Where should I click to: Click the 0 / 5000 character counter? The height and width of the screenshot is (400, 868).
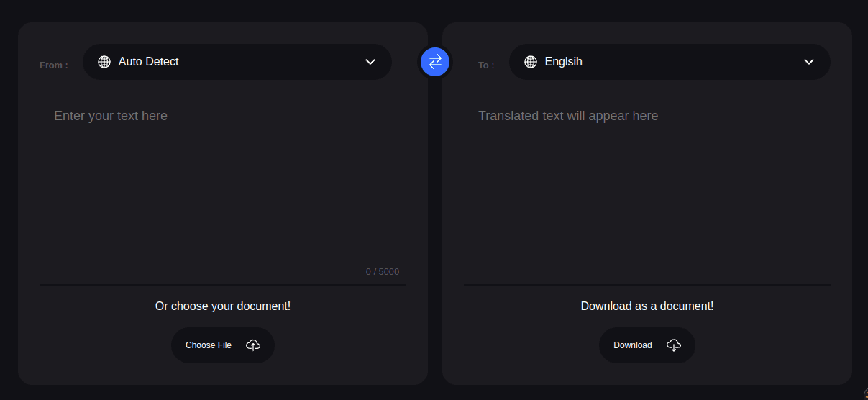pyautogui.click(x=383, y=272)
